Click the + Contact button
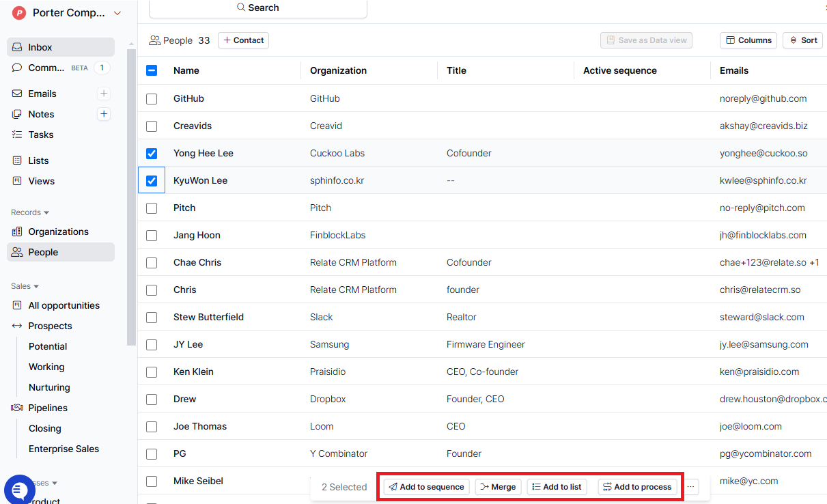The width and height of the screenshot is (827, 504). coord(243,40)
